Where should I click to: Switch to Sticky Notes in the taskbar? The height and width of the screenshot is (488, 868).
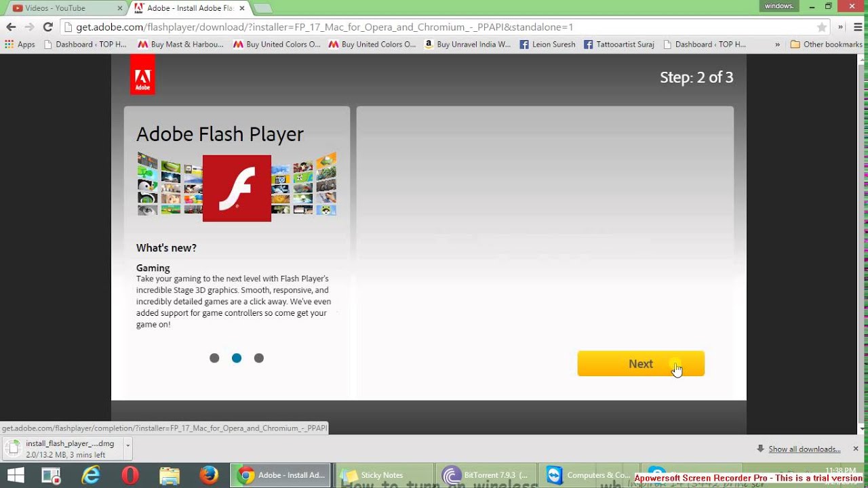384,475
